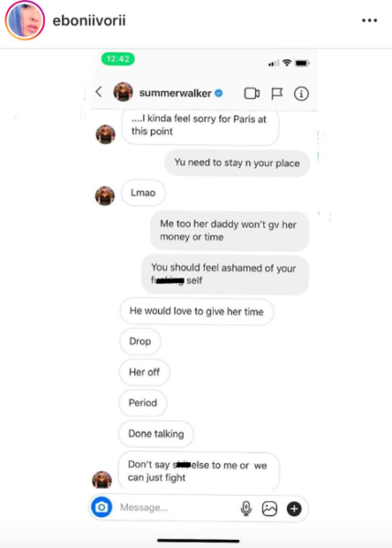Select the 'Lmao' message bubble
The width and height of the screenshot is (392, 548).
(143, 193)
